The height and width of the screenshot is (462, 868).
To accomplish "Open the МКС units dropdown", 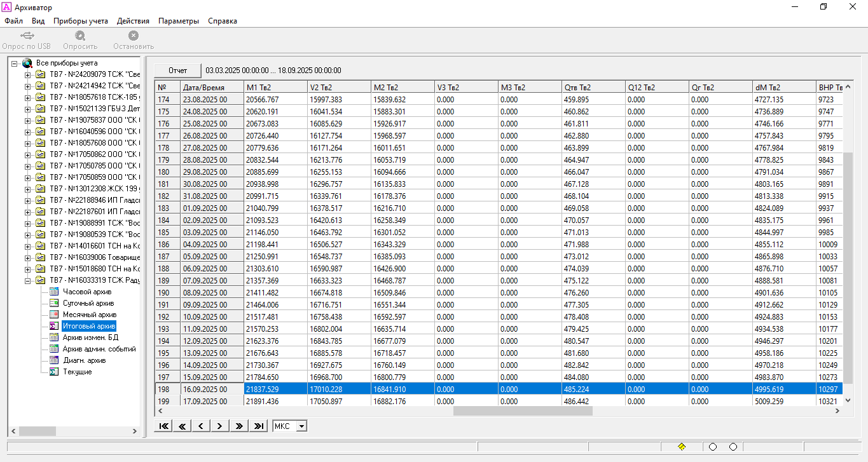I will pyautogui.click(x=301, y=426).
